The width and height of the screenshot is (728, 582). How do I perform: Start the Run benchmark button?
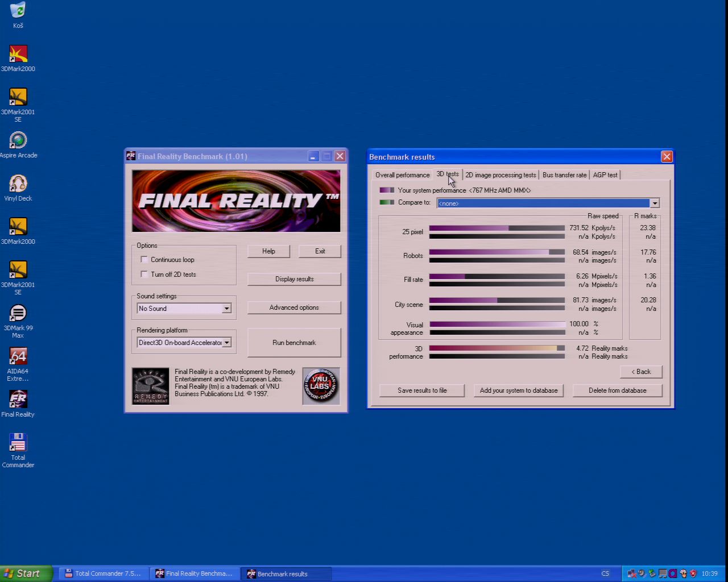[x=294, y=343]
